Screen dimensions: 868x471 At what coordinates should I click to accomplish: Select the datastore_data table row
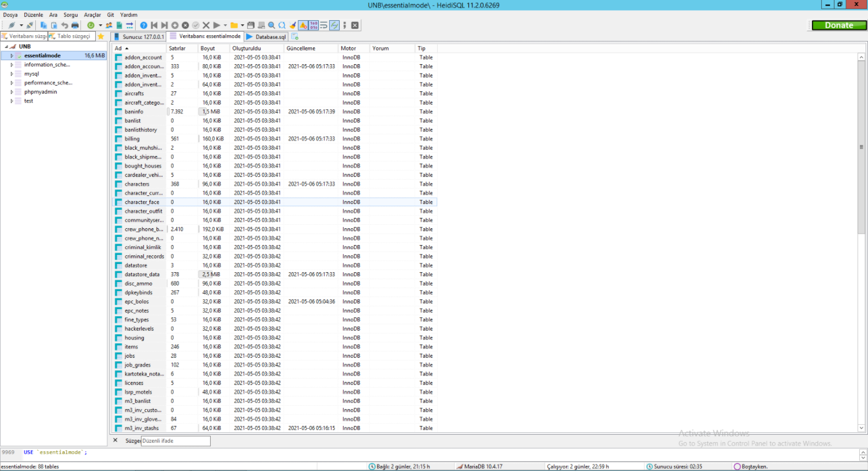pyautogui.click(x=274, y=275)
